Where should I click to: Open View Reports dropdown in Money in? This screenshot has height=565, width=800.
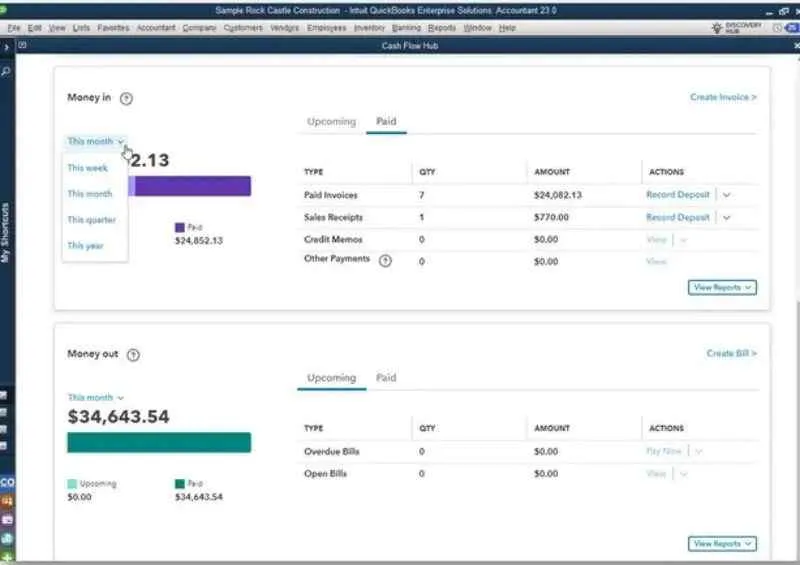[x=722, y=288]
